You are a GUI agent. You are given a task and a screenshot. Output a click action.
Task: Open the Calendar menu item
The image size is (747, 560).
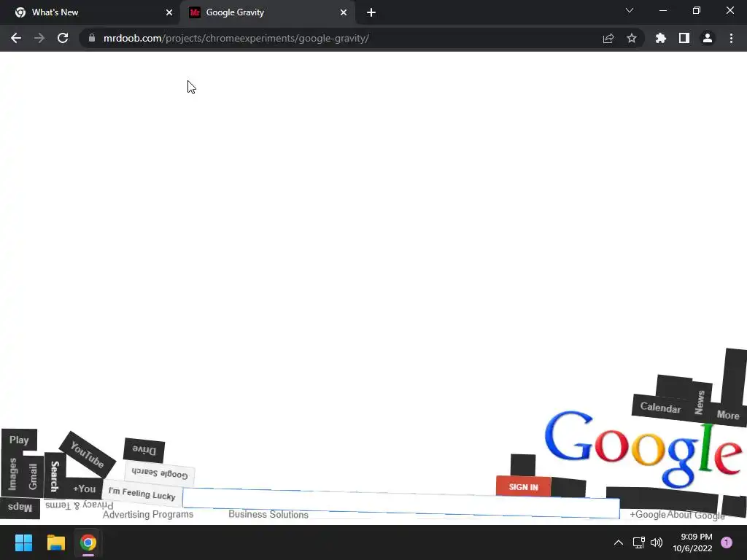click(660, 407)
